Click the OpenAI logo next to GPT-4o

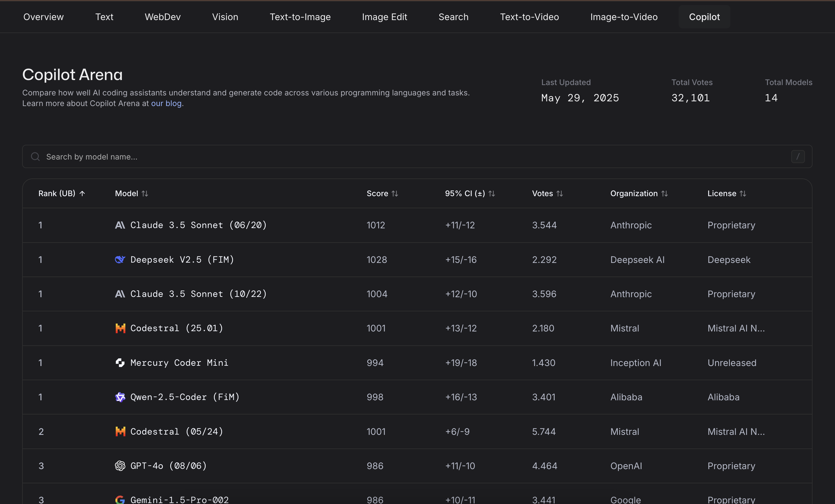pyautogui.click(x=120, y=466)
